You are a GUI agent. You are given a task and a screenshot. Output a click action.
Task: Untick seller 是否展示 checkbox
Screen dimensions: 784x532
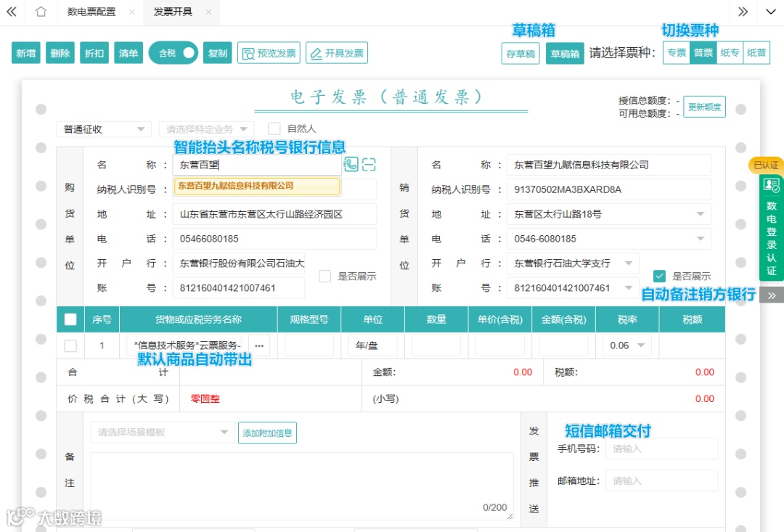[659, 276]
